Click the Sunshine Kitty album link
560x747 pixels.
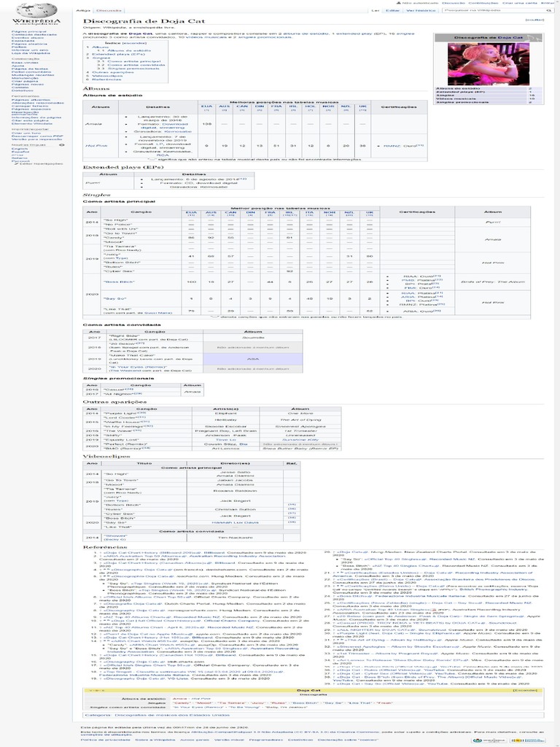point(300,440)
